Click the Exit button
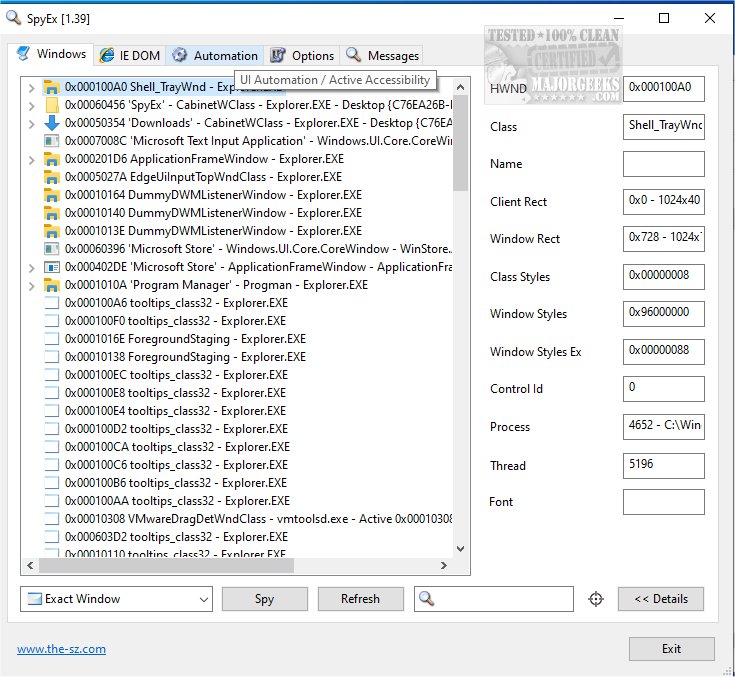This screenshot has width=735, height=677. (x=671, y=648)
